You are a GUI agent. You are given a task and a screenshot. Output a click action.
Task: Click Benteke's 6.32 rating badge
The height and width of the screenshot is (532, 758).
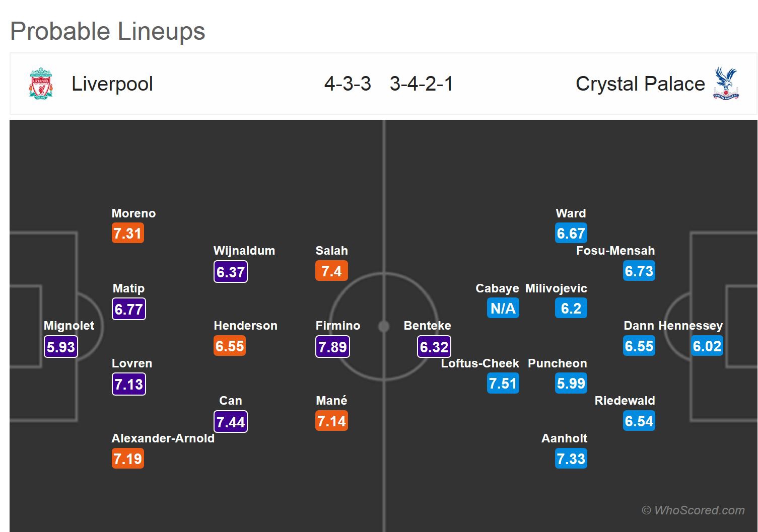tap(434, 347)
